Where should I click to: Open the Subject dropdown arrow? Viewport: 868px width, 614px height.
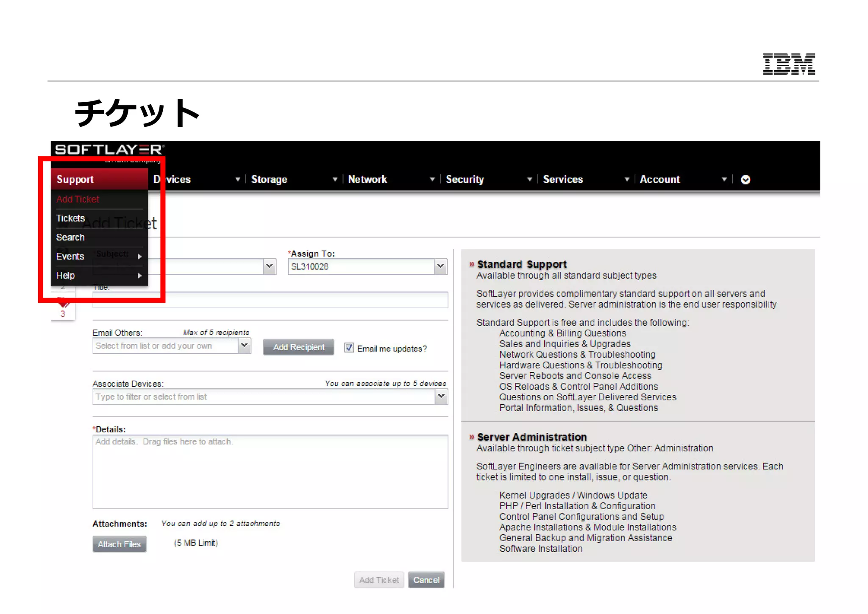[269, 266]
